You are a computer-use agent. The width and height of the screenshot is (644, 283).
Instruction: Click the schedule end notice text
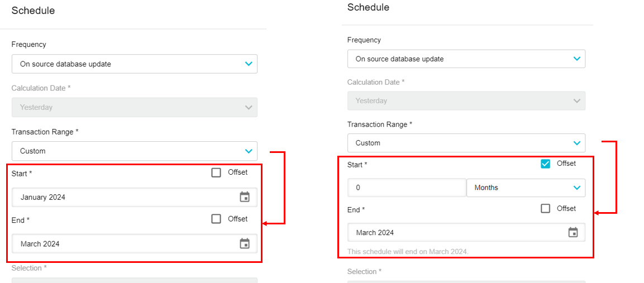pyautogui.click(x=408, y=252)
